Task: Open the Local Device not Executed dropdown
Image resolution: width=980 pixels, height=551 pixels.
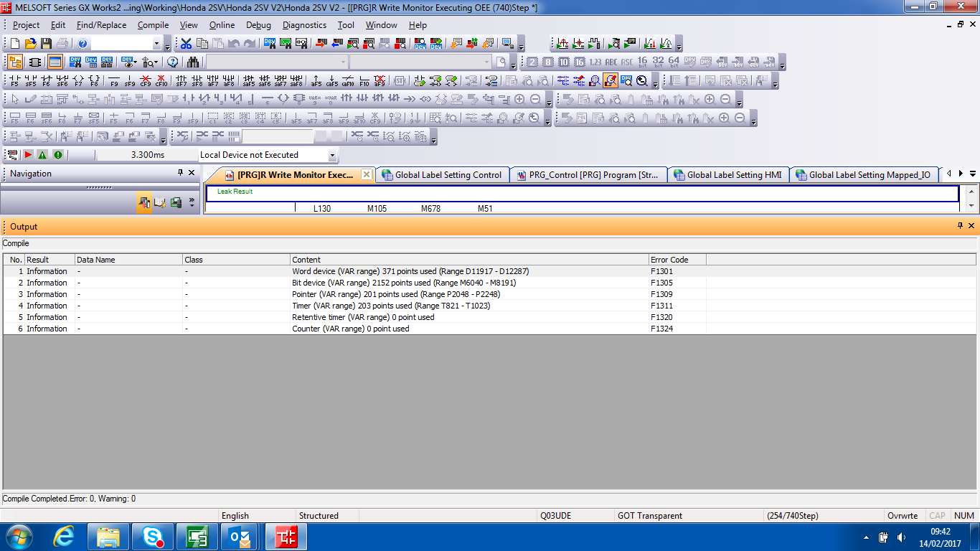Action: (331, 155)
